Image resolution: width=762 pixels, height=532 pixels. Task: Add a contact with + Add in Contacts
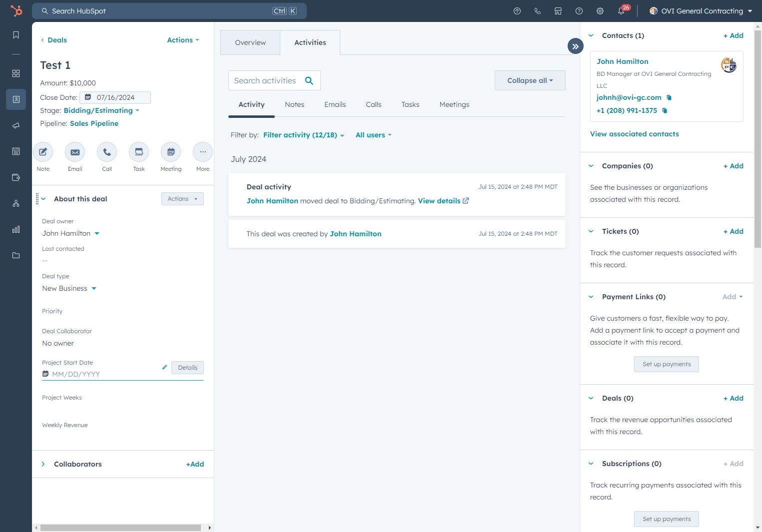coord(733,35)
